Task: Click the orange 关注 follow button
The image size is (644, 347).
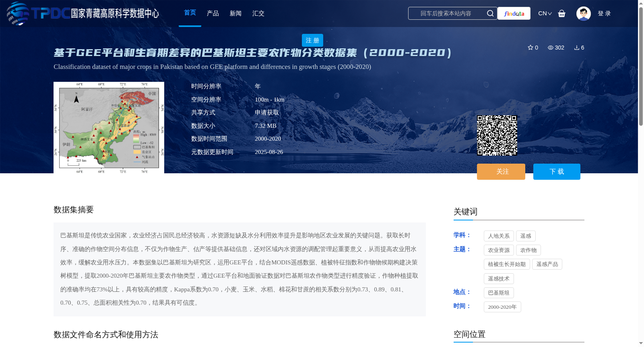Action: coord(501,172)
